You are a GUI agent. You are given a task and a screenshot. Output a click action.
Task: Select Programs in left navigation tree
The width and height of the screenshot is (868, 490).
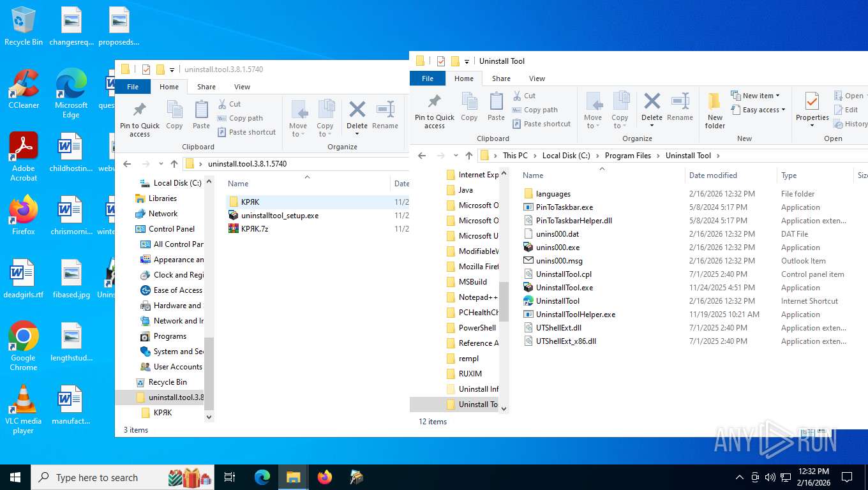163,336
